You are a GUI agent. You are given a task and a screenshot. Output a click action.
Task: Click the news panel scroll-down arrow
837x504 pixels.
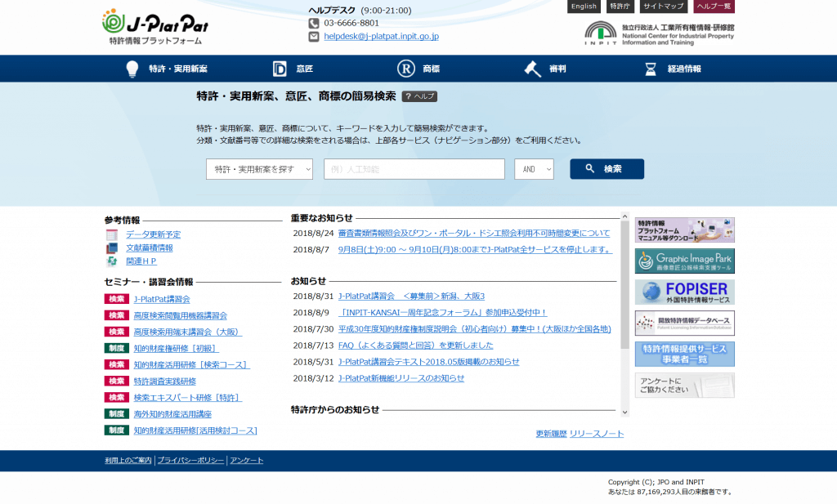click(x=624, y=413)
